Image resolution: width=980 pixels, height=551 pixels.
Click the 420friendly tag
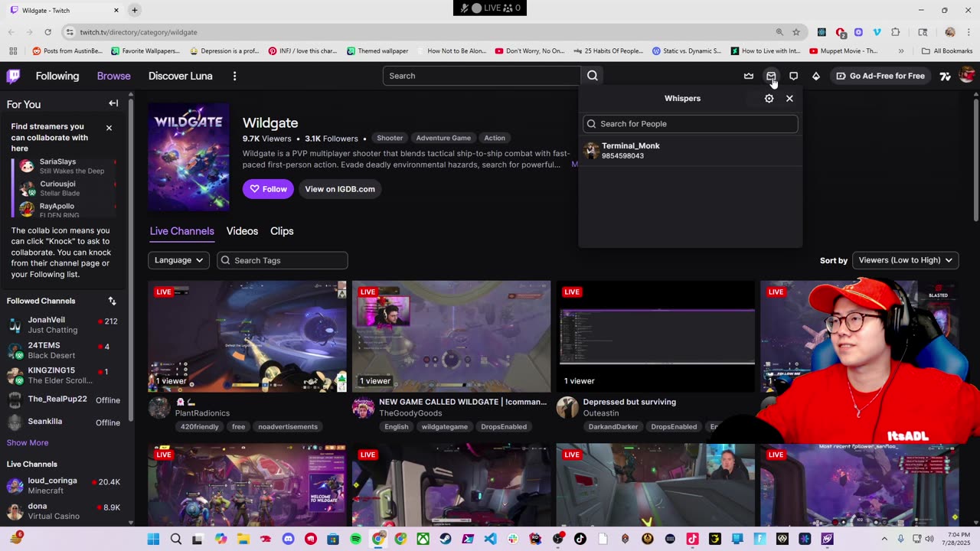click(x=200, y=426)
